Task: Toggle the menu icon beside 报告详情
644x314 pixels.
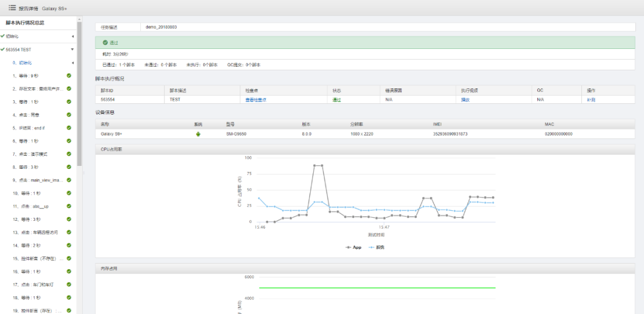Action: pos(12,7)
